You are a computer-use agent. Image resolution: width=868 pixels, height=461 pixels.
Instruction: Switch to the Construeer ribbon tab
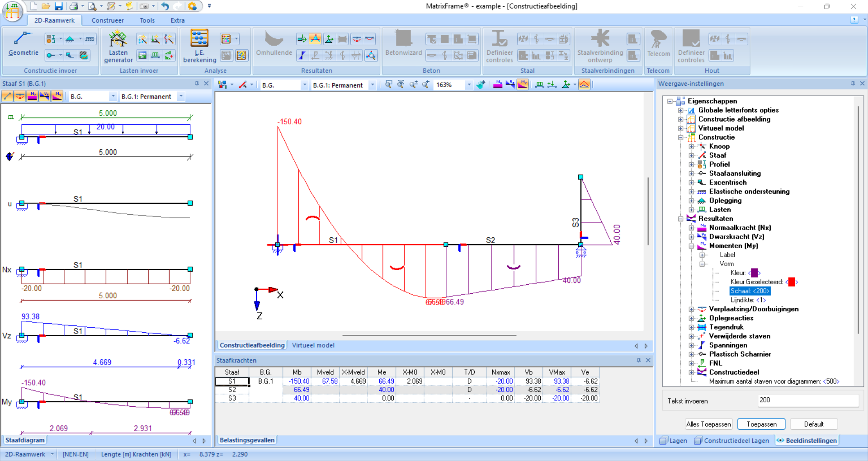click(x=108, y=20)
